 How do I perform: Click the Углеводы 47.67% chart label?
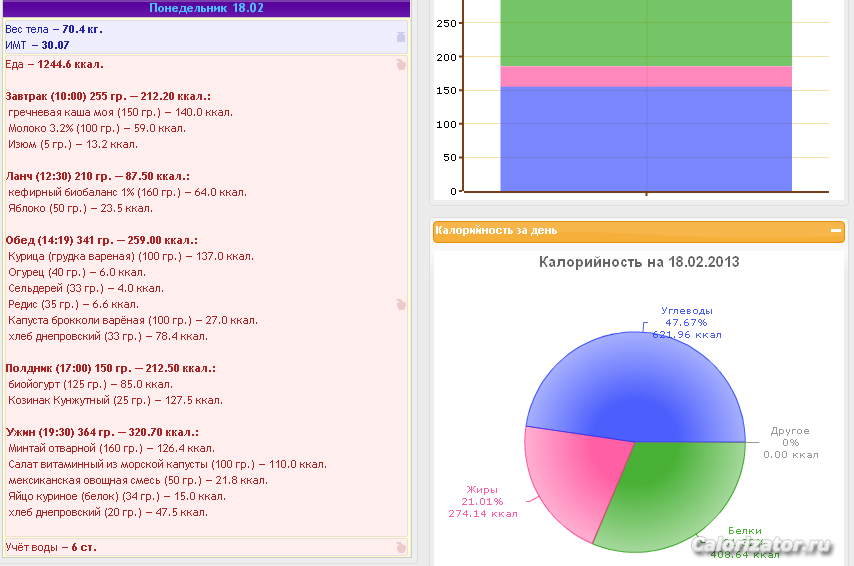tap(686, 322)
